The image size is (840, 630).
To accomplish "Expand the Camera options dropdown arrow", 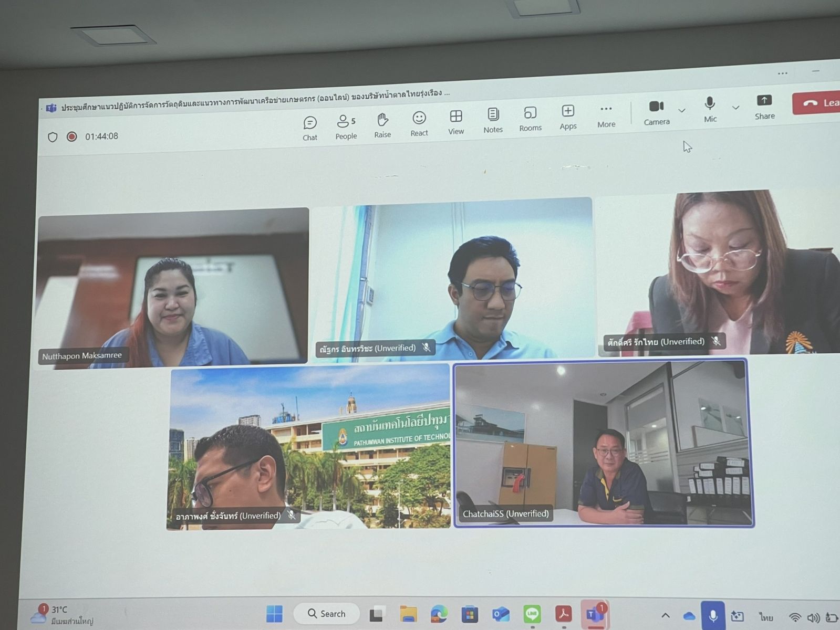I will [682, 110].
